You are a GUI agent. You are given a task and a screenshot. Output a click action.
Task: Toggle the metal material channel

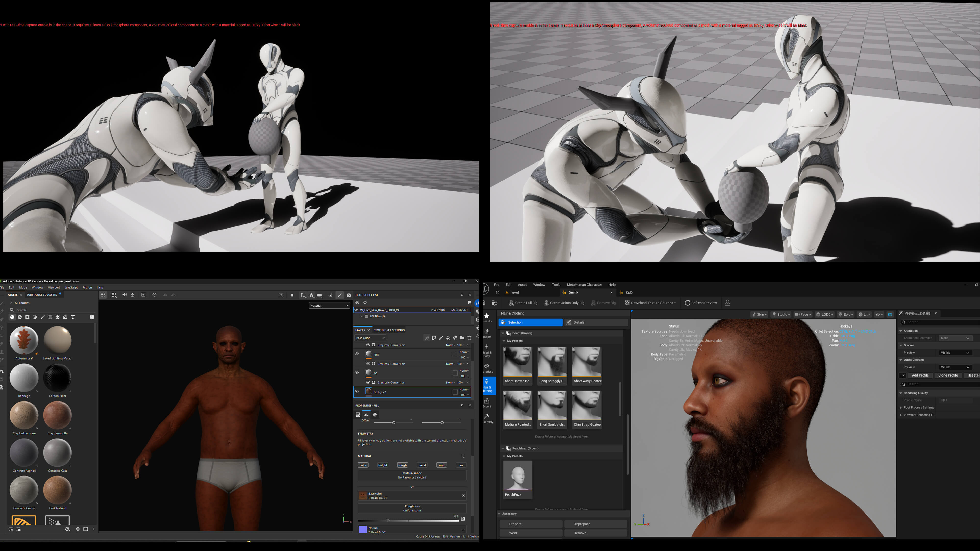pos(422,465)
